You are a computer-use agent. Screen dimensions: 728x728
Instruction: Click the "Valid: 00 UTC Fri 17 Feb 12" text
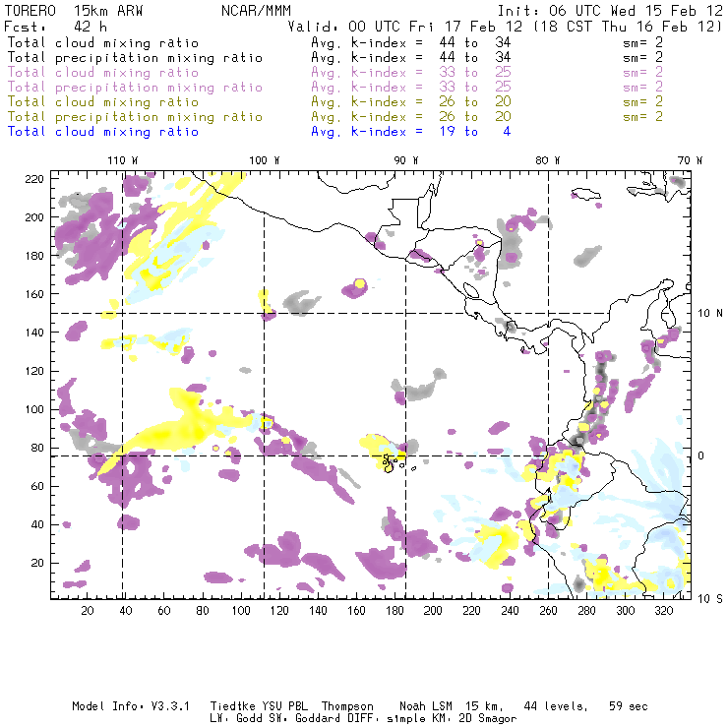click(405, 26)
